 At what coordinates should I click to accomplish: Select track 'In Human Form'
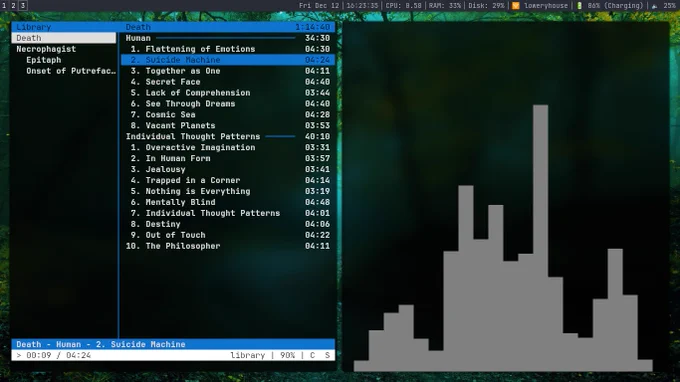pos(228,158)
